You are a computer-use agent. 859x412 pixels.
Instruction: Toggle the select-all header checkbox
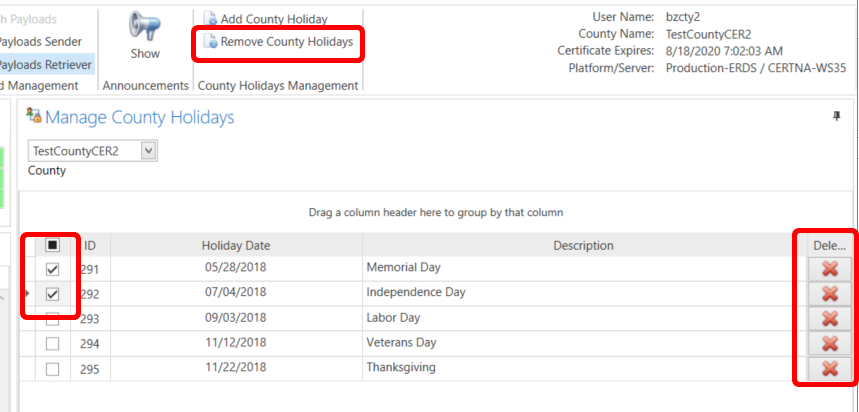pos(53,245)
